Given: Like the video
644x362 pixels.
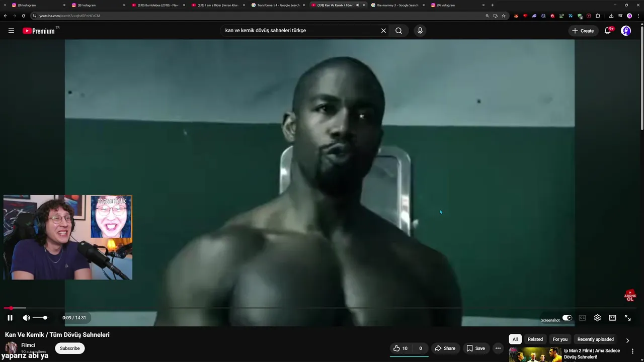Looking at the screenshot, I should (x=401, y=348).
